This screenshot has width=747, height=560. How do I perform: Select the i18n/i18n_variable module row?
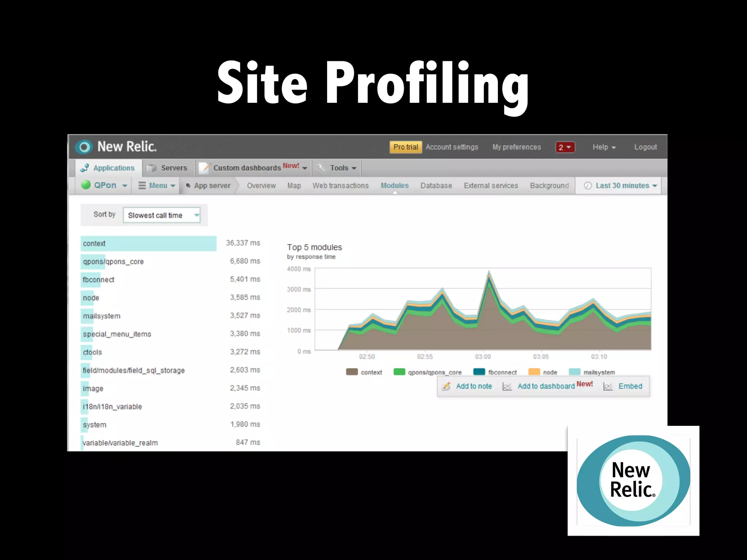point(171,407)
